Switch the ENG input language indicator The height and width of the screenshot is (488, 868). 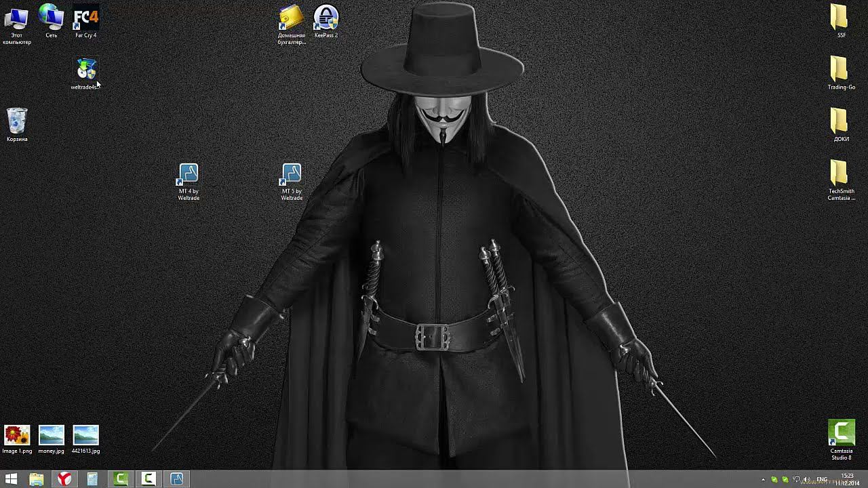822,480
